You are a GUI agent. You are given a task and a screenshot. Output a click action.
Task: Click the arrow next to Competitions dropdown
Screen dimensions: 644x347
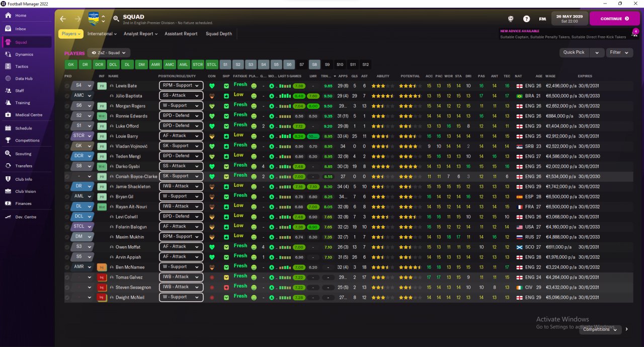626,329
